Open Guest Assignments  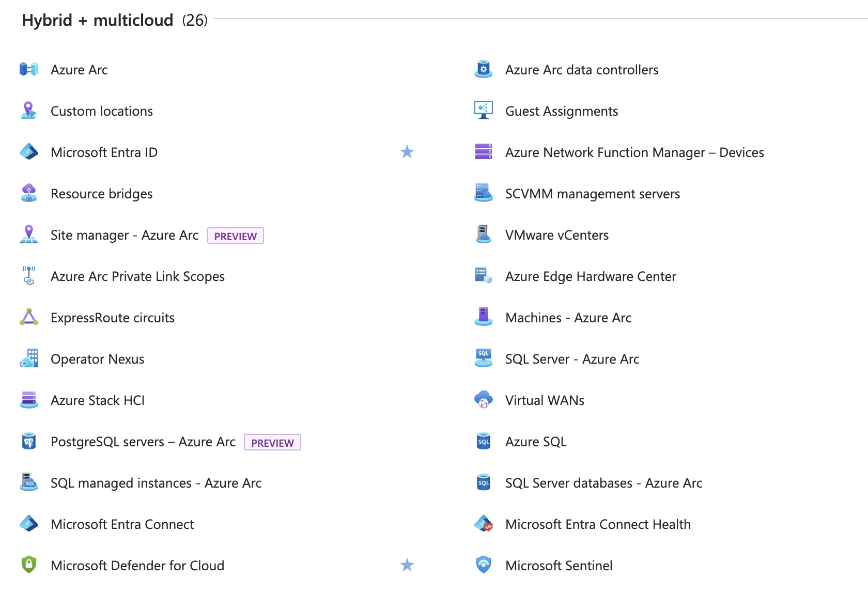click(562, 111)
